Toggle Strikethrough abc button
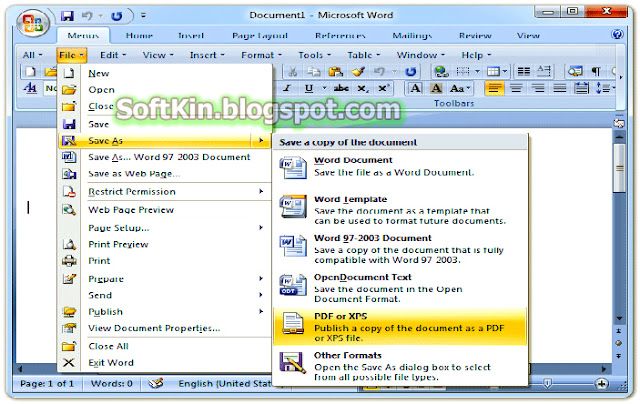The height and width of the screenshot is (404, 640). (341, 89)
